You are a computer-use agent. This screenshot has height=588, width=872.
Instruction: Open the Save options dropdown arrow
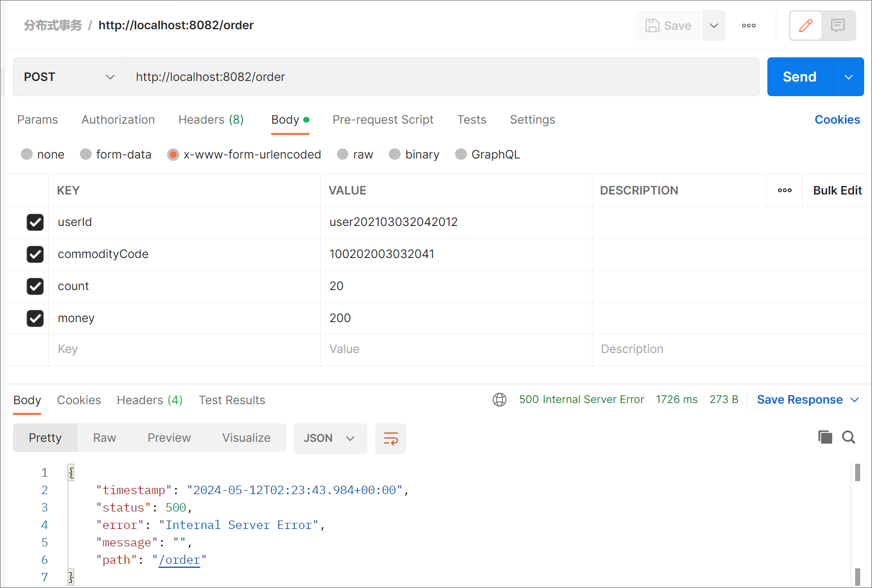(714, 26)
